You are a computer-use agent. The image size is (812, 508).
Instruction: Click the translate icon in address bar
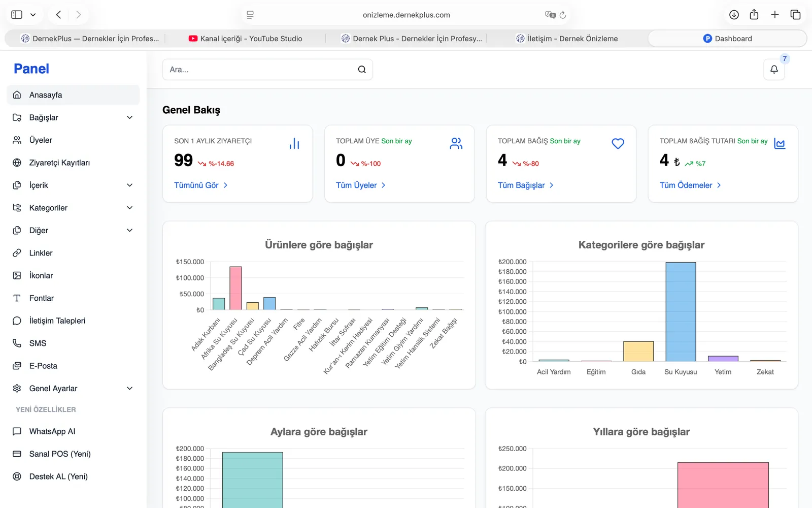(x=550, y=15)
